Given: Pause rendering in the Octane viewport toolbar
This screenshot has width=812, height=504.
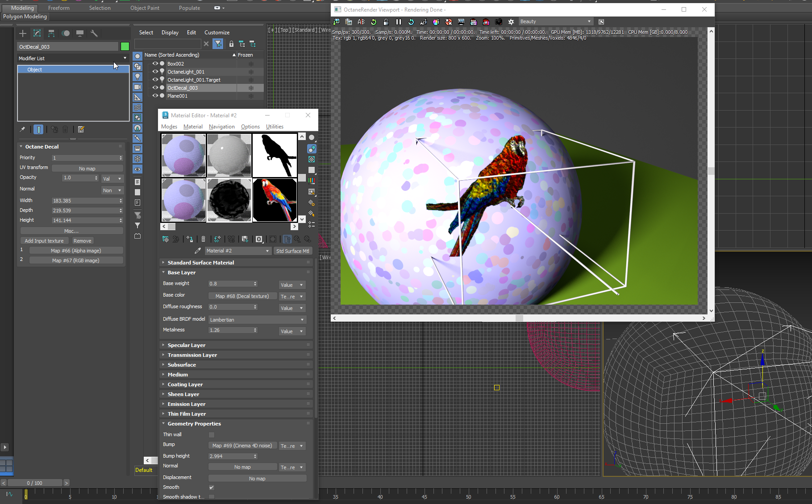Looking at the screenshot, I should pyautogui.click(x=399, y=22).
